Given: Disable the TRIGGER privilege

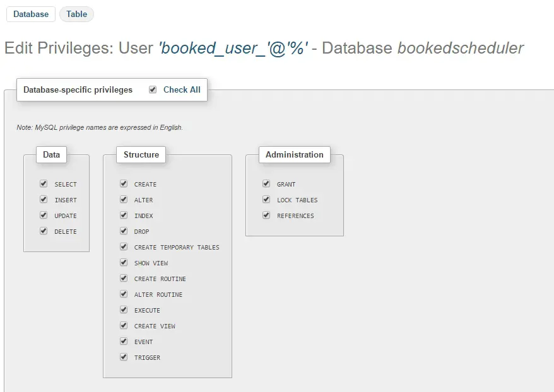Looking at the screenshot, I should (124, 357).
